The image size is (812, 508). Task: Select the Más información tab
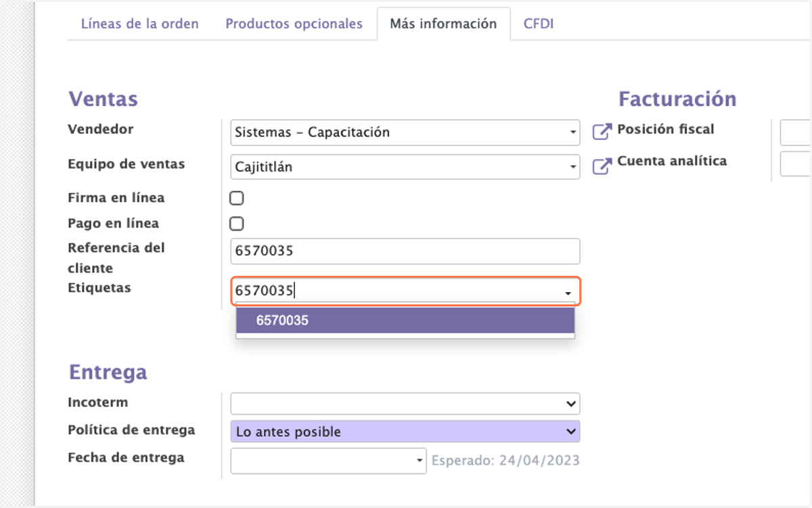tap(443, 24)
